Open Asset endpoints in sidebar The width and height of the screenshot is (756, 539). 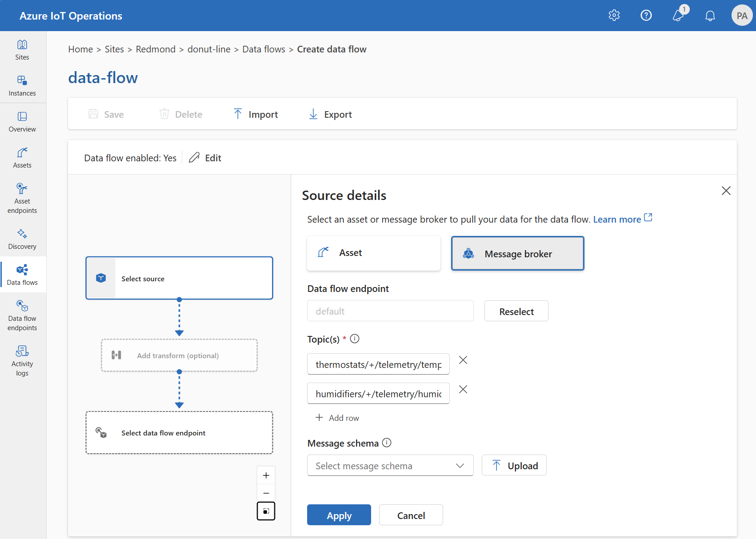click(22, 198)
